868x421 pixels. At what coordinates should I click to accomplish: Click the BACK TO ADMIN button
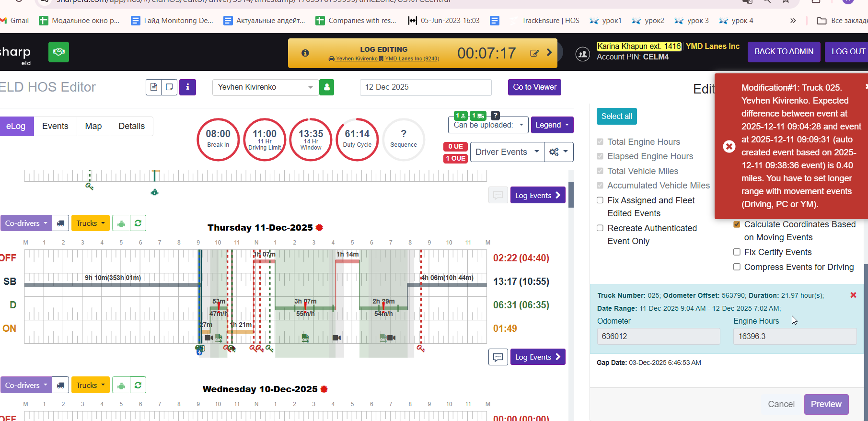[784, 52]
